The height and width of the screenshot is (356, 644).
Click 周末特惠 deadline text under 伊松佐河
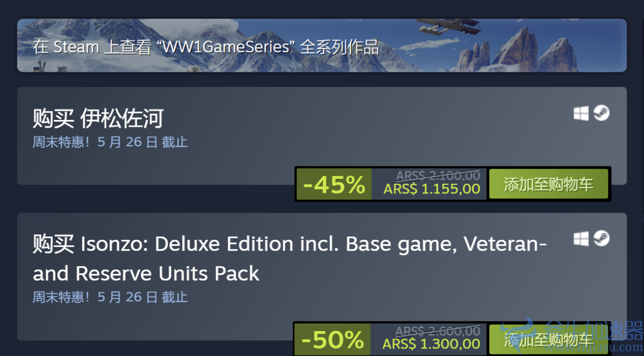click(110, 142)
